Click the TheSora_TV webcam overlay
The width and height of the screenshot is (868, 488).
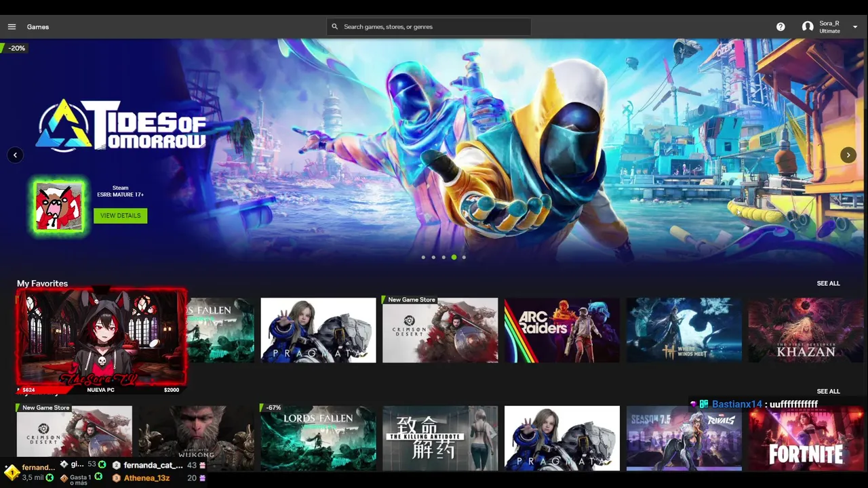pyautogui.click(x=102, y=339)
